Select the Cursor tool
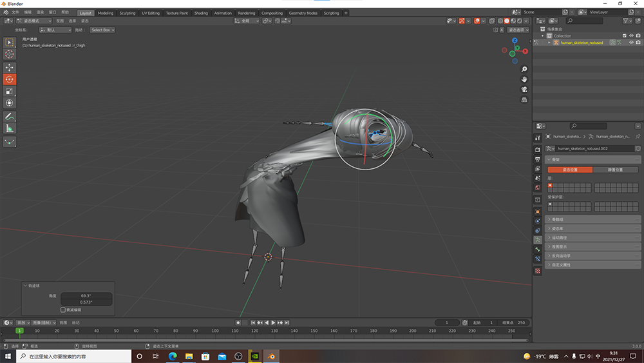The image size is (644, 363). click(x=10, y=54)
